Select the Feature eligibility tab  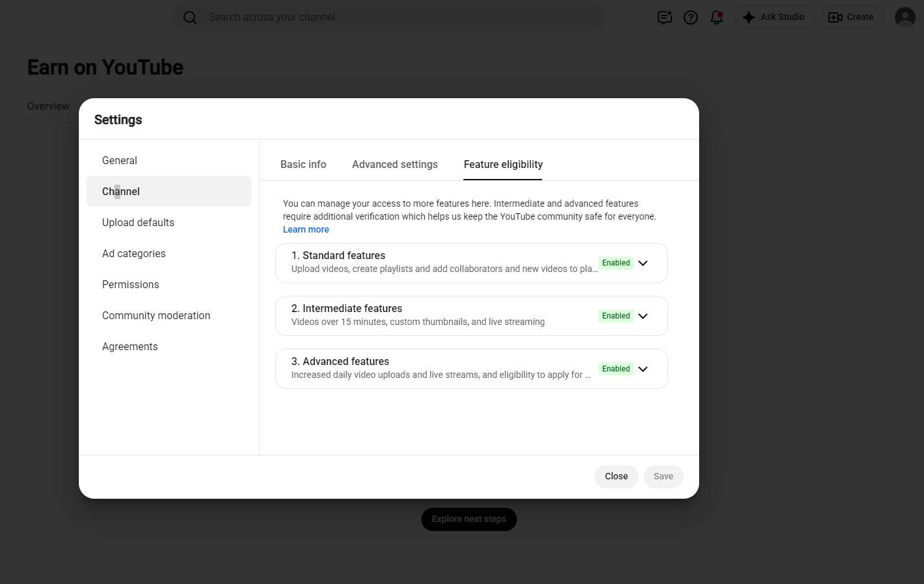point(503,165)
